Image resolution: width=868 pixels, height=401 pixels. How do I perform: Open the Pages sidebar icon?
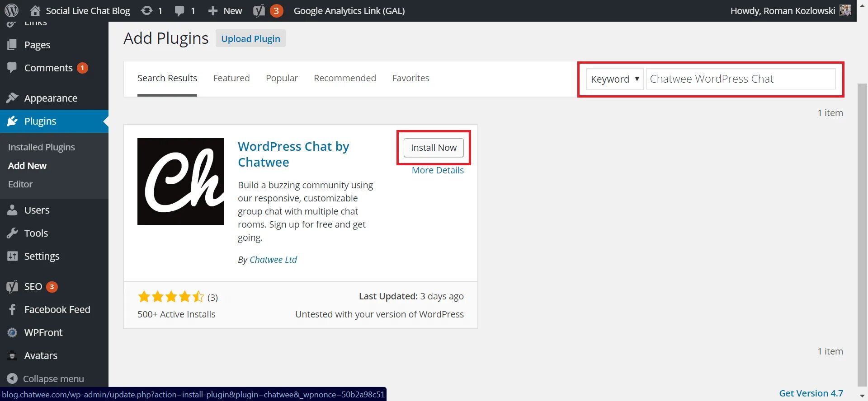pos(12,44)
